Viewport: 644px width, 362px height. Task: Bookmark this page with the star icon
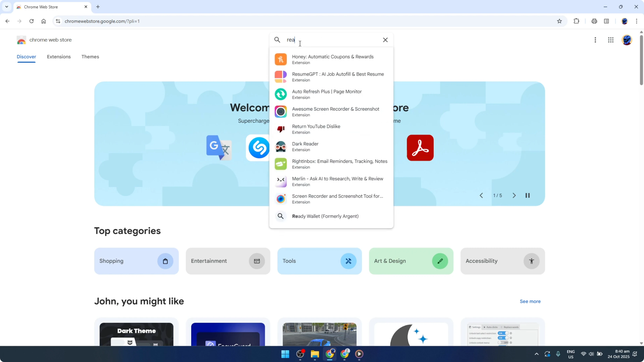(559, 21)
